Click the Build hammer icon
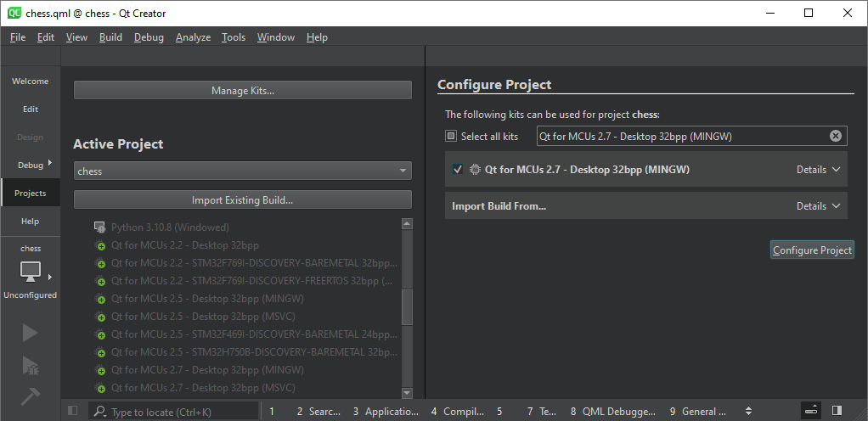This screenshot has width=868, height=421. pyautogui.click(x=30, y=396)
